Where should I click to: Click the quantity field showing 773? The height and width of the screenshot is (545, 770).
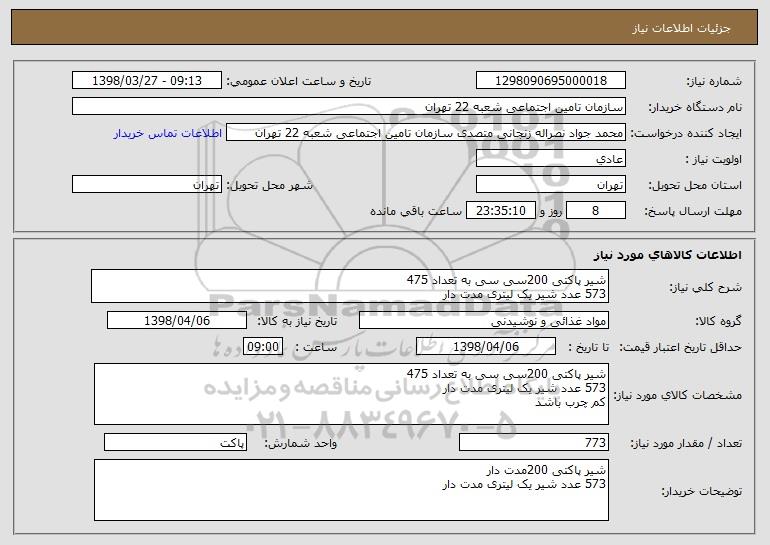[534, 442]
